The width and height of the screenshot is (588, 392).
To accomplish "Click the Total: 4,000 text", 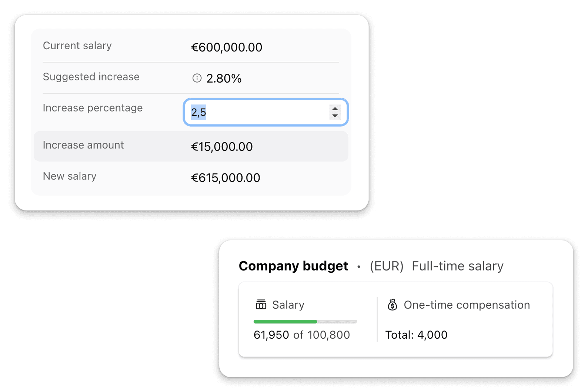I will coord(417,335).
